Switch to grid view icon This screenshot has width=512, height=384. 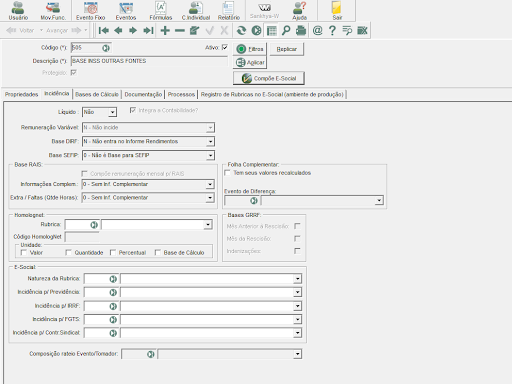point(272,31)
